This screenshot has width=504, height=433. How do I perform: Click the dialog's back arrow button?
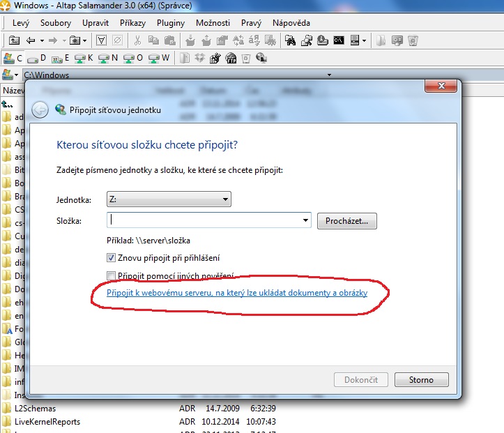40,109
